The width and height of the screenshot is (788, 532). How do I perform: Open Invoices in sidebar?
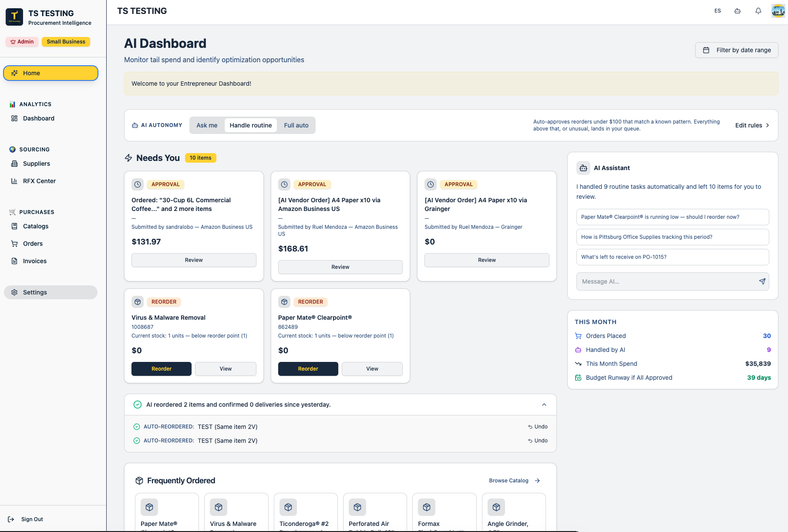51,261
